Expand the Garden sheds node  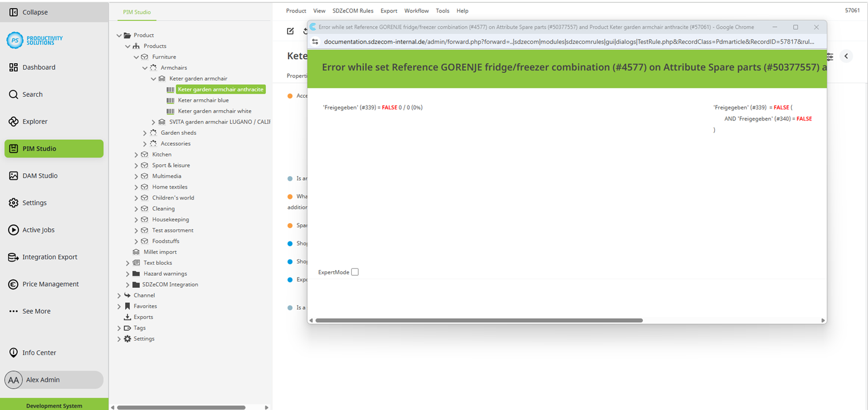(145, 133)
